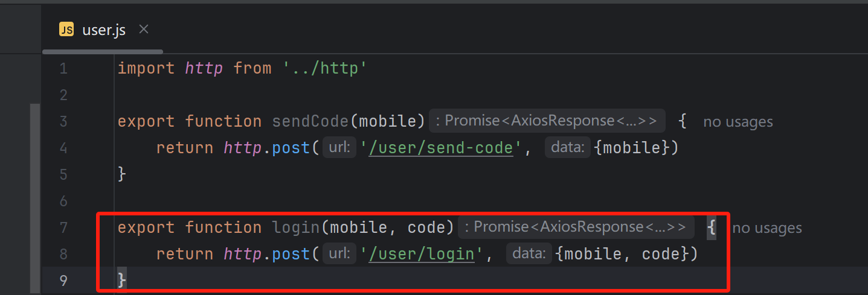The height and width of the screenshot is (295, 868).
Task: Click the '/user/send-code' URL string
Action: pyautogui.click(x=442, y=148)
